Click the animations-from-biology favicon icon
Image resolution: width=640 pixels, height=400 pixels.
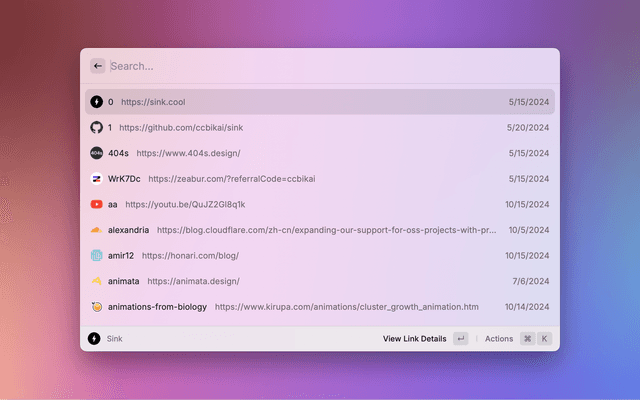96,307
